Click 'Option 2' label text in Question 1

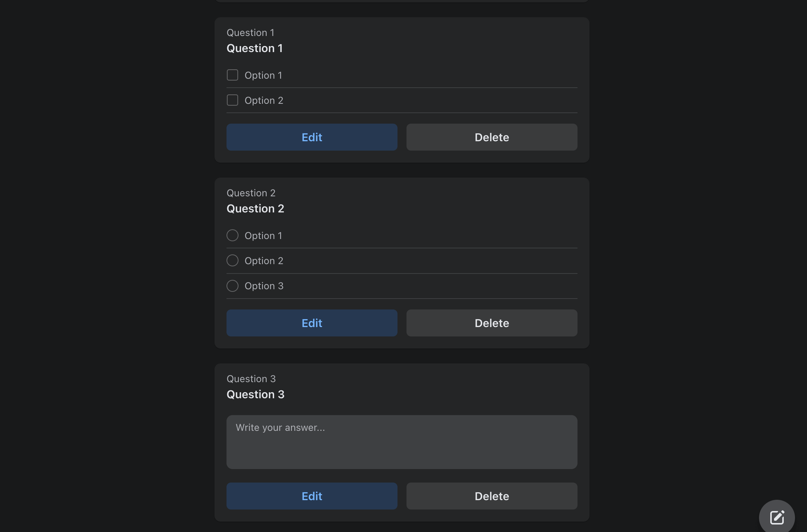click(x=264, y=100)
